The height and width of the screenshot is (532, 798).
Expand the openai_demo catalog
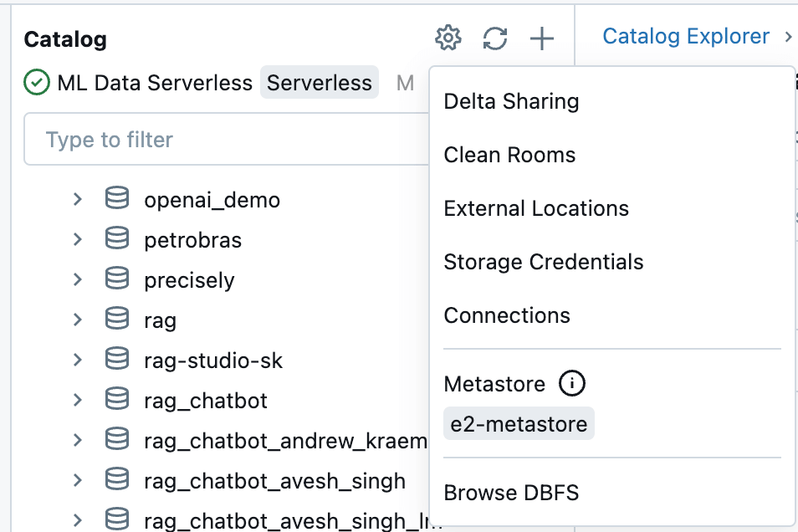coord(77,200)
